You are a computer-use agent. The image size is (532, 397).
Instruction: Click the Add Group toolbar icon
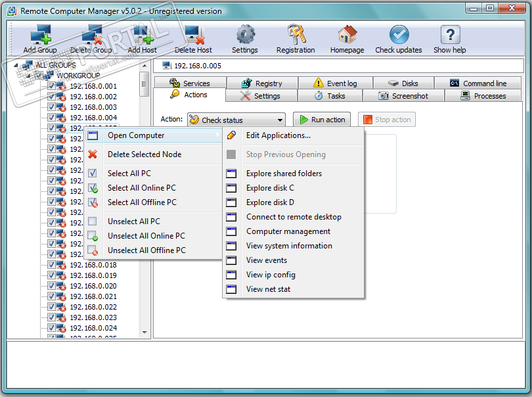(x=40, y=34)
